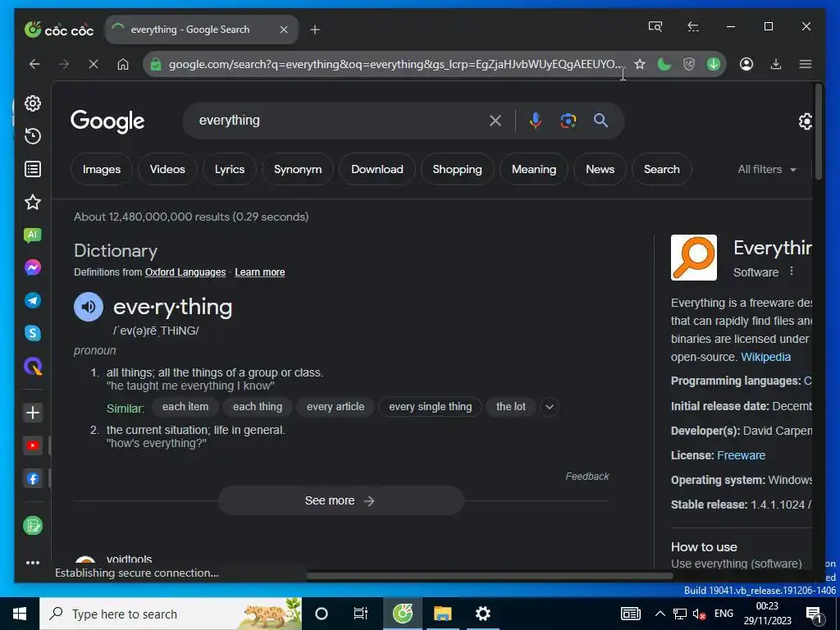Image resolution: width=840 pixels, height=630 pixels.
Task: Open All filters dropdown
Action: (x=767, y=169)
